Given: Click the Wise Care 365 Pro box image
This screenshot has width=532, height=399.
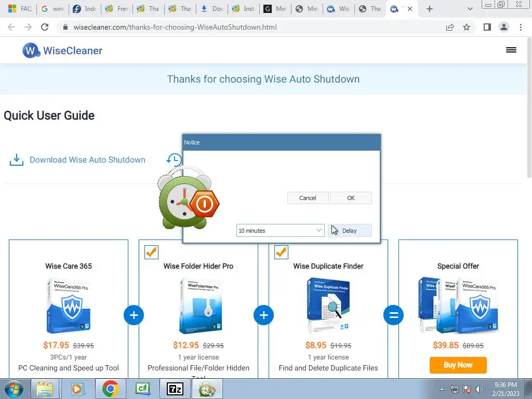Looking at the screenshot, I should [69, 305].
